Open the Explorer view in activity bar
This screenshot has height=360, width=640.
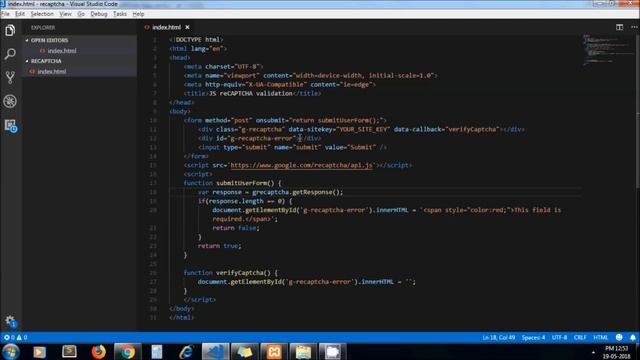coord(10,30)
